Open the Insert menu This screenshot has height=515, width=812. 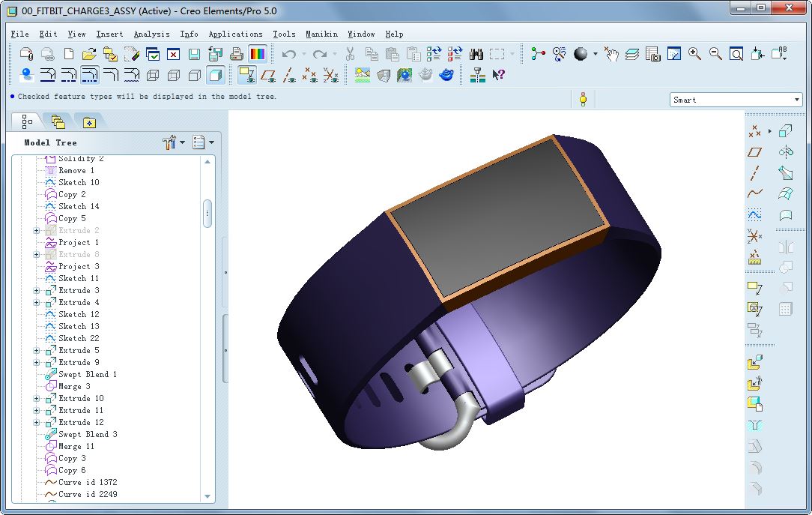pyautogui.click(x=110, y=34)
